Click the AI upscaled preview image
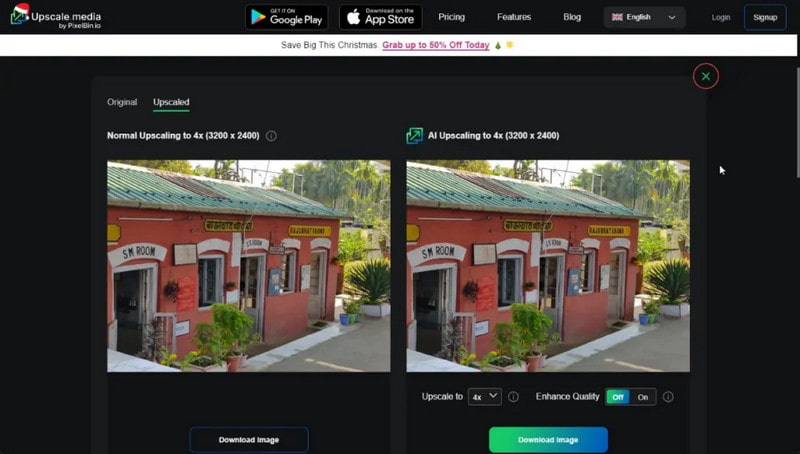 tap(548, 266)
